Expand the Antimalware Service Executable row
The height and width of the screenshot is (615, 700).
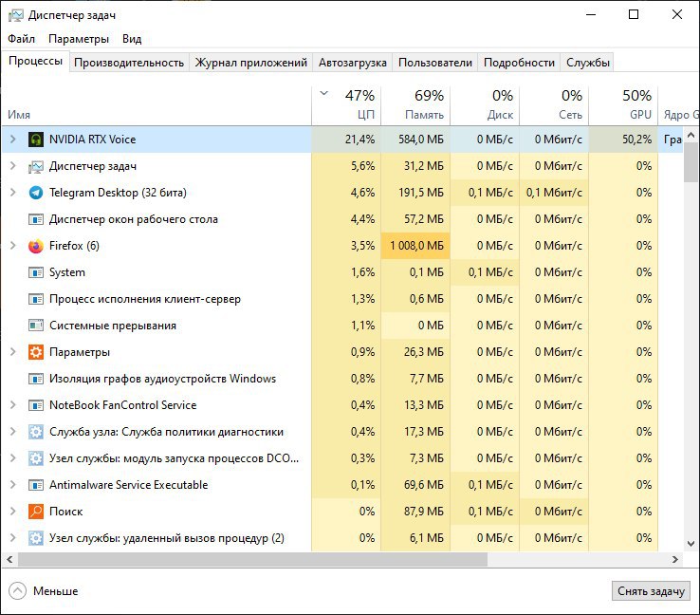[13, 485]
